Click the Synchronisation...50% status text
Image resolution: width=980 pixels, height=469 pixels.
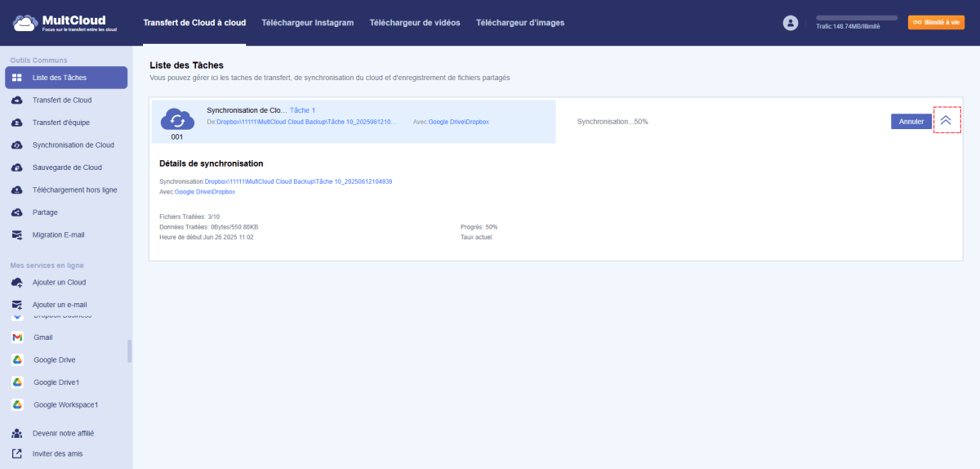point(612,122)
